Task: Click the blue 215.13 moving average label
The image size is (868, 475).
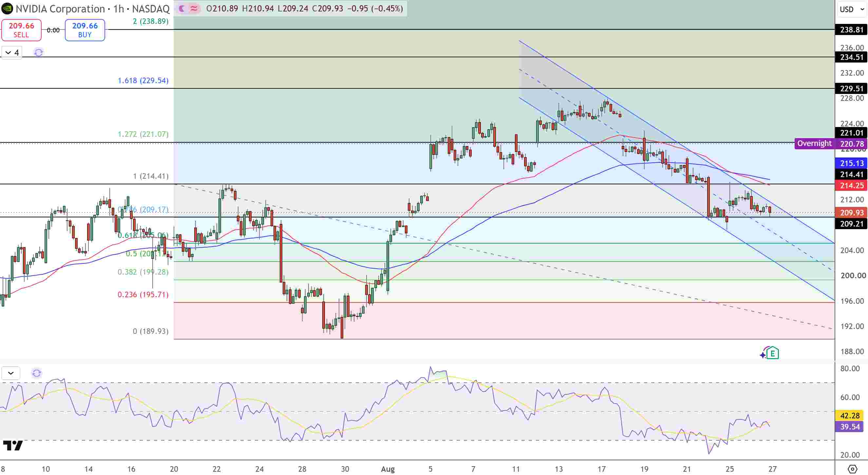Action: (x=851, y=163)
